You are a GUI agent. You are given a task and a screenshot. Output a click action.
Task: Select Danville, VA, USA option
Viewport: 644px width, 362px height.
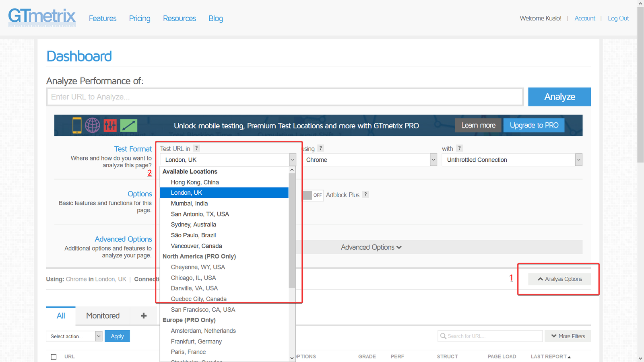[x=224, y=288]
